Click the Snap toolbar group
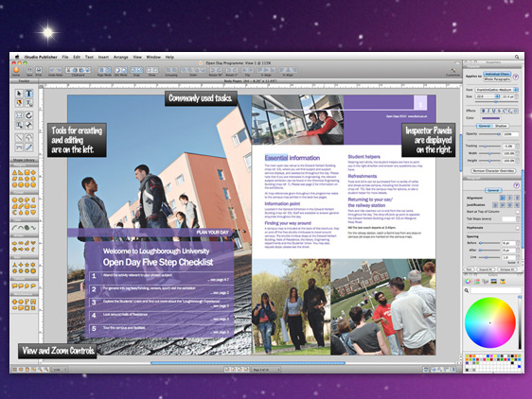 (136, 71)
